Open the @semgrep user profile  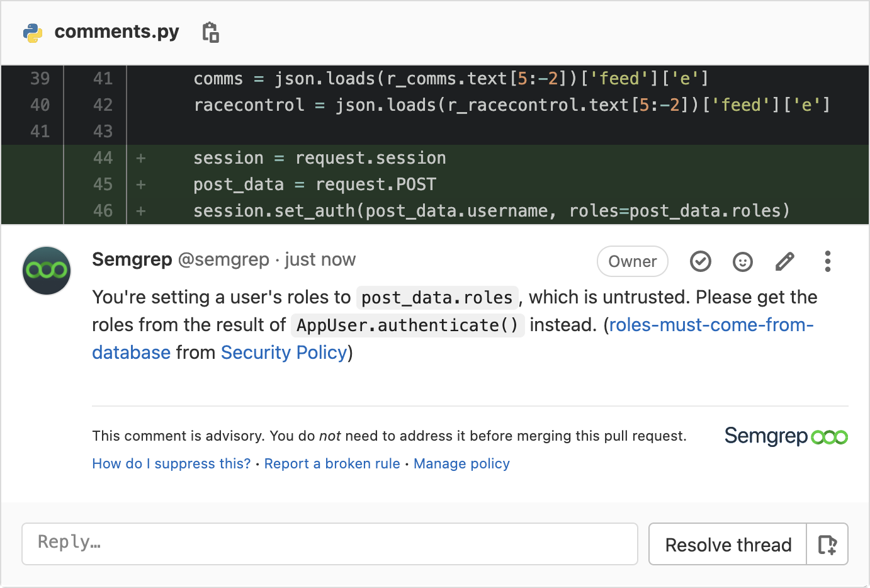223,259
